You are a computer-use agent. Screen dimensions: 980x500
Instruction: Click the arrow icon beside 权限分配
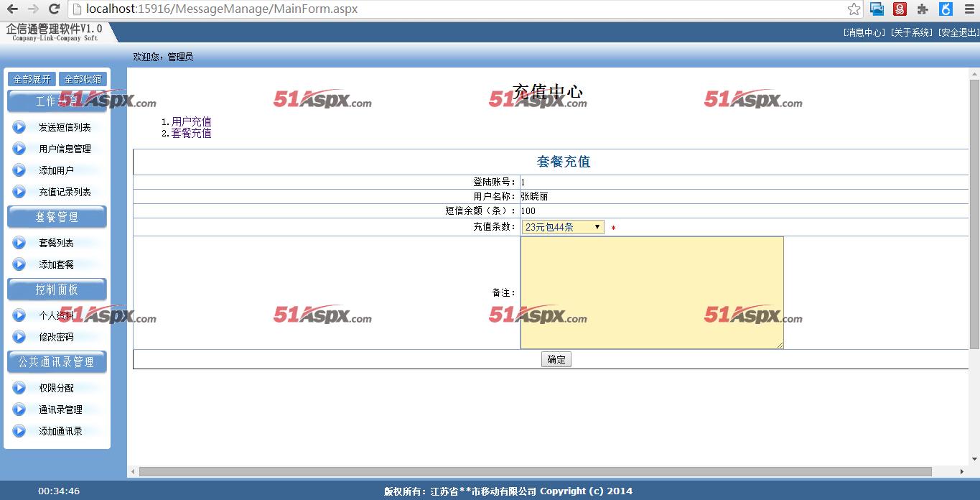[x=19, y=388]
